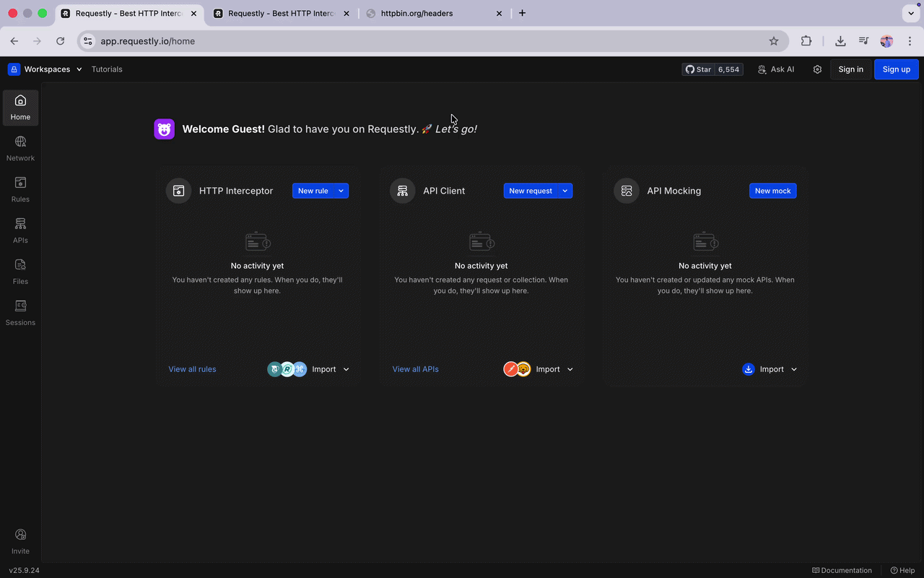924x578 pixels.
Task: Click the API Client card icon
Action: tap(403, 191)
